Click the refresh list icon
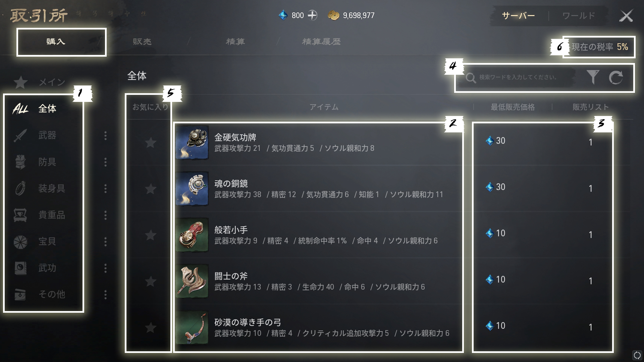This screenshot has width=644, height=362. point(616,77)
